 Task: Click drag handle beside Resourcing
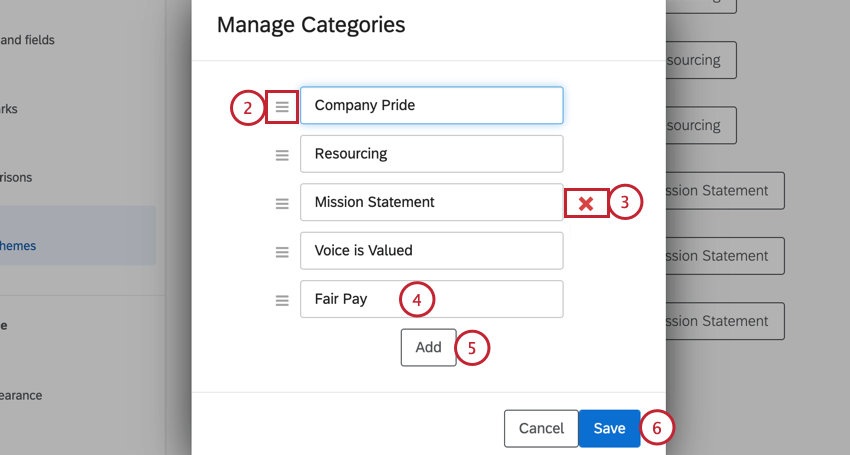click(282, 155)
